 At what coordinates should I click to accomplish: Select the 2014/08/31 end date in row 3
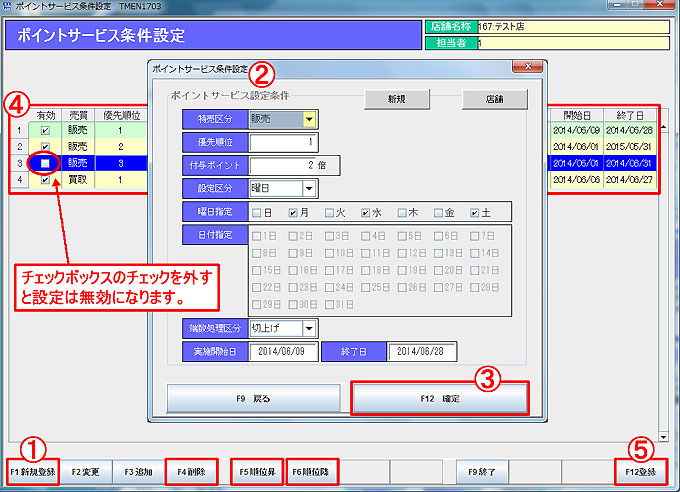point(629,163)
